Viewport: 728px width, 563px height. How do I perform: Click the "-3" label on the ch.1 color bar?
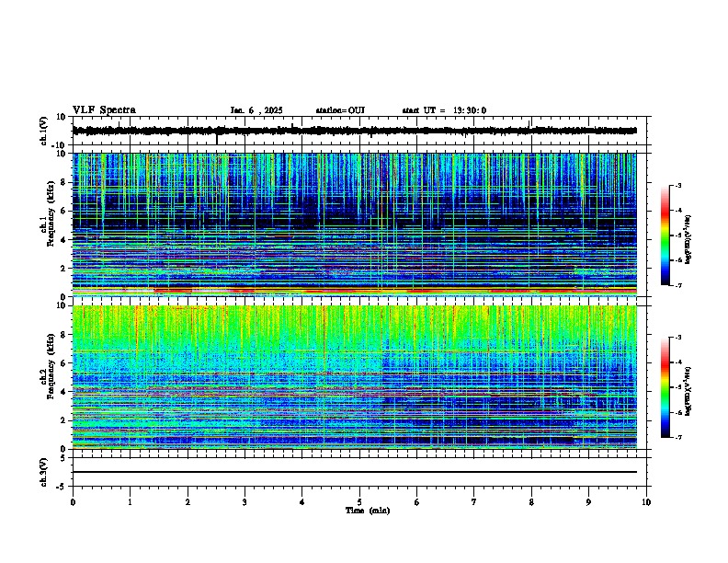(x=677, y=185)
